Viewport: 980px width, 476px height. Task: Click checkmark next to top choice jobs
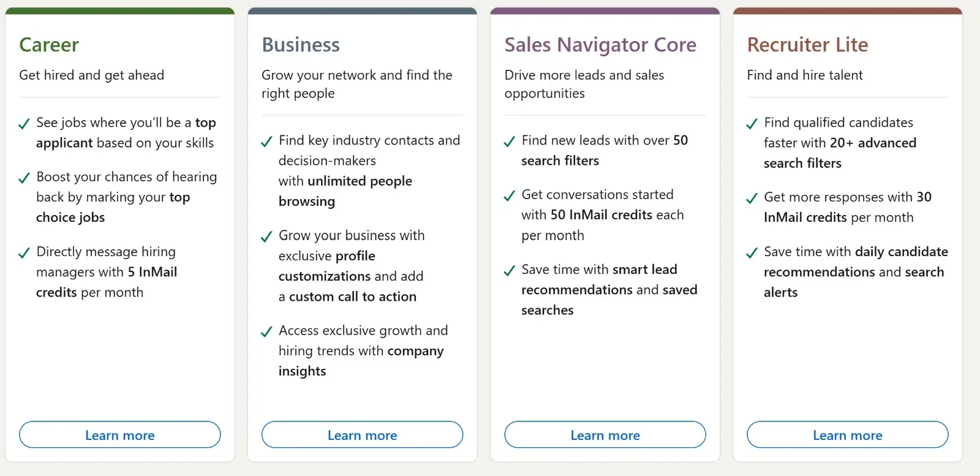pos(24,178)
